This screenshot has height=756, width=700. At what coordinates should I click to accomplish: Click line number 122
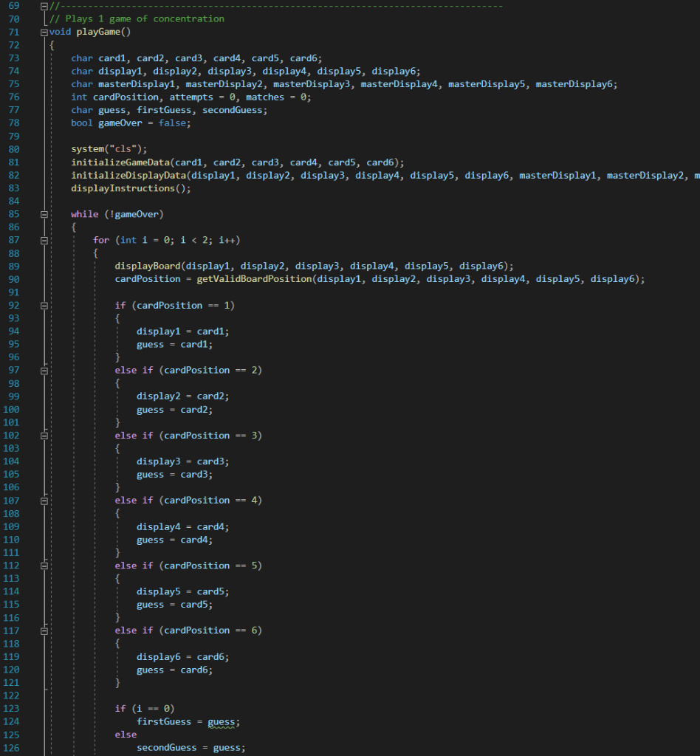click(x=12, y=695)
